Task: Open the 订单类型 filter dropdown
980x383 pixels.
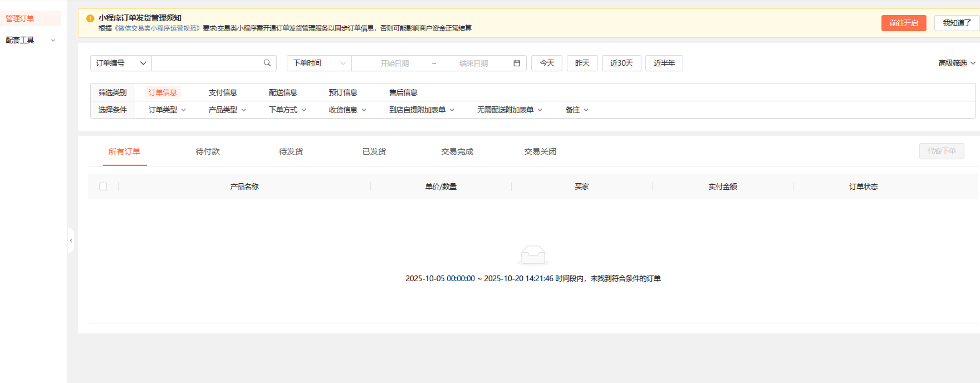Action: click(167, 110)
